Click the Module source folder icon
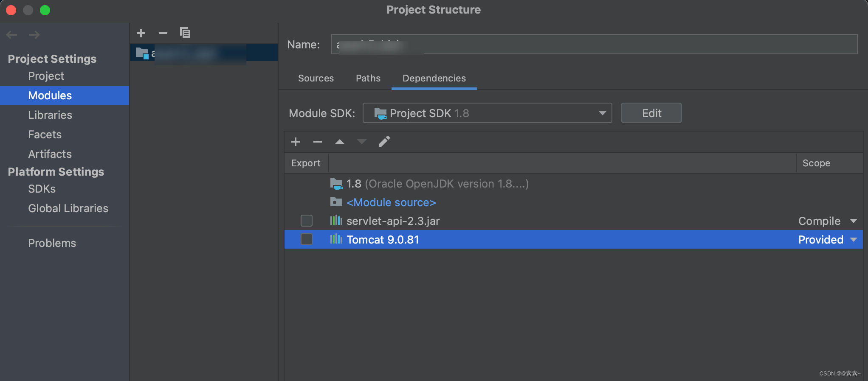This screenshot has width=868, height=381. tap(336, 202)
